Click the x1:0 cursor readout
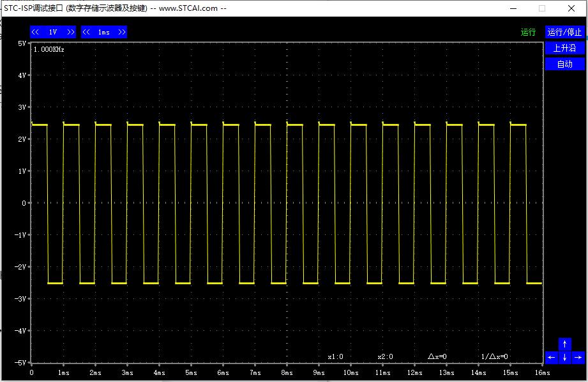This screenshot has width=588, height=382. coord(335,356)
